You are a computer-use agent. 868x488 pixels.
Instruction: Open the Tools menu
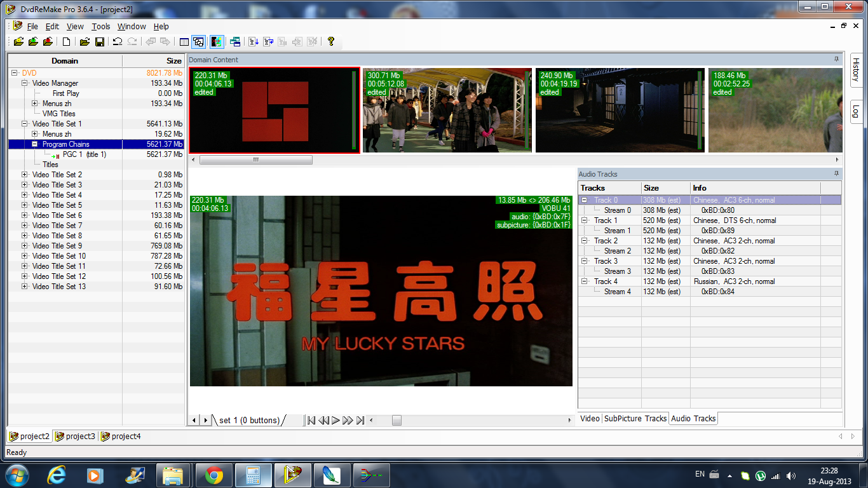(100, 27)
